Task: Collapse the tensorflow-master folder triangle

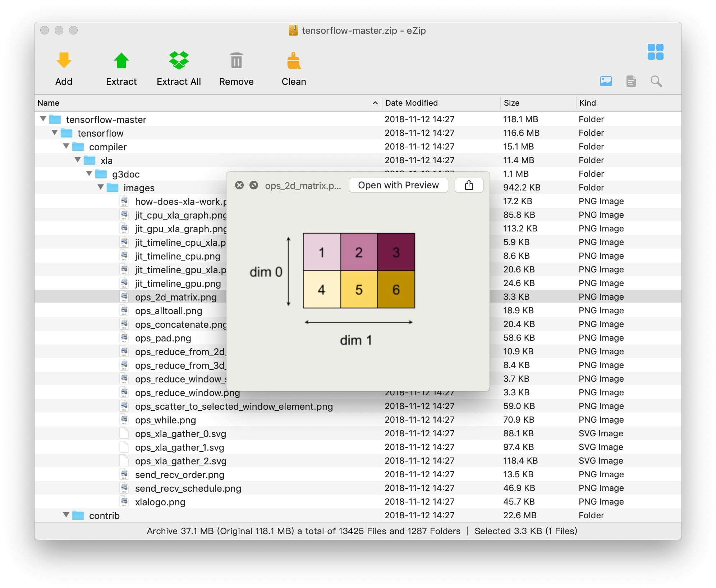Action: [x=43, y=119]
